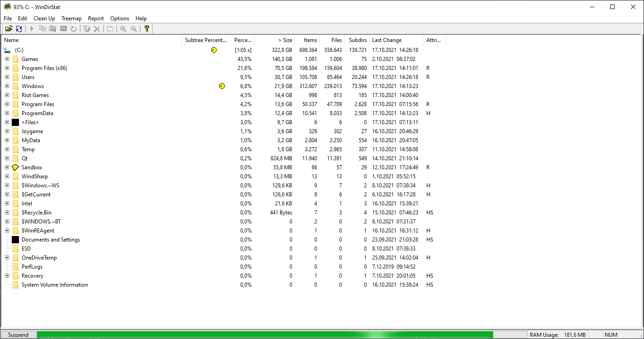The width and height of the screenshot is (644, 339).
Task: Click the PerfLogs folder icon
Action: 15,267
